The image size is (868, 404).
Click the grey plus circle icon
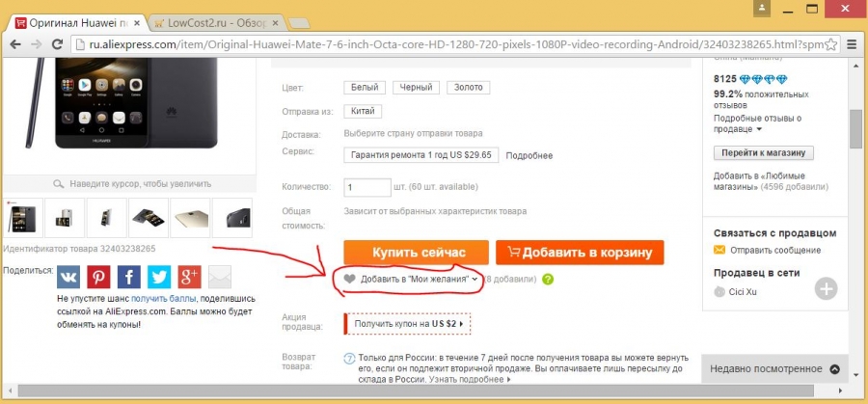(826, 289)
